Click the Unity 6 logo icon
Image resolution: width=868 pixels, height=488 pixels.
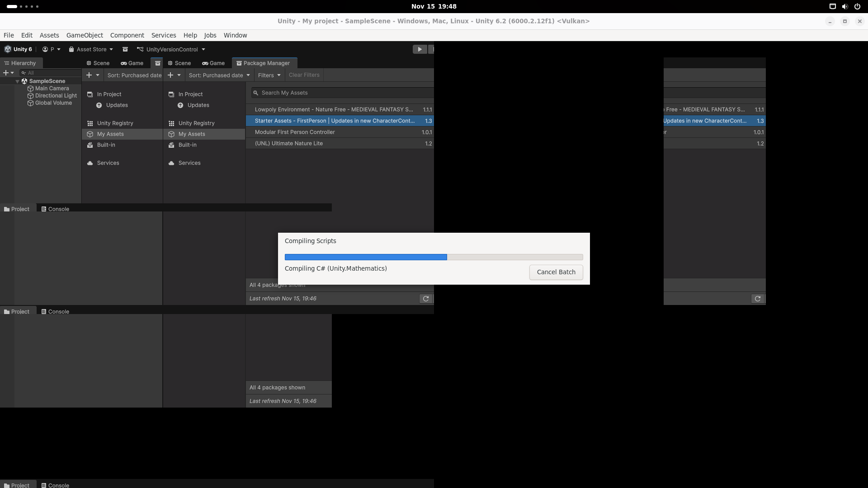(8, 49)
